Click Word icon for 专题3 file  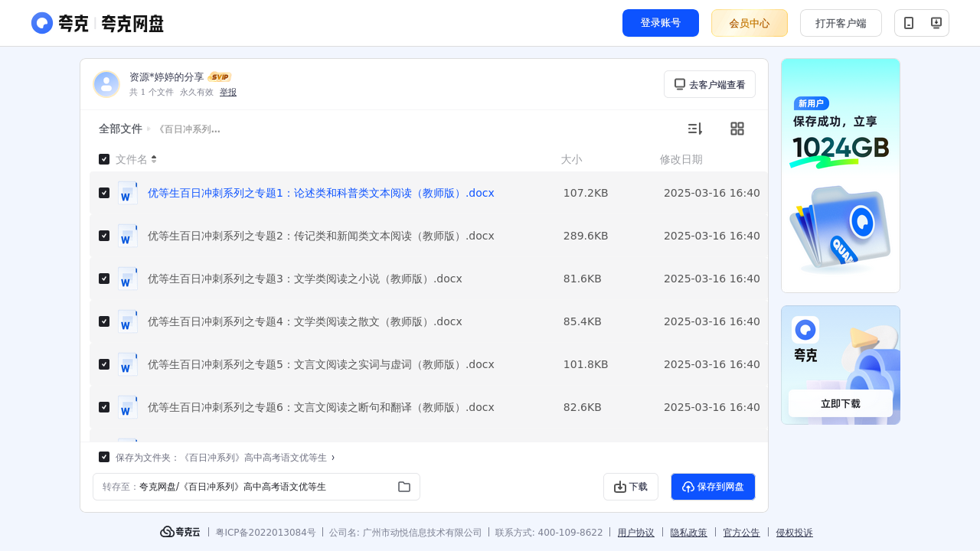(x=128, y=279)
